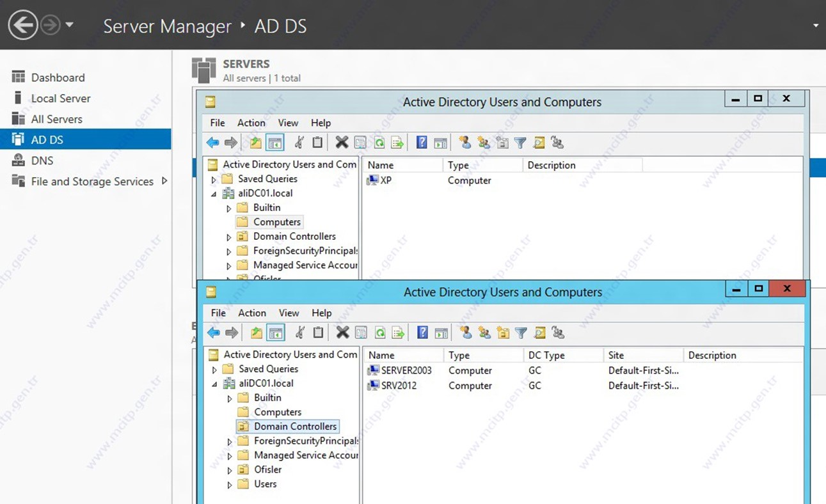Viewport: 826px width, 504px height.
Task: Click Create new organizational unit icon, front window
Action: (503, 333)
